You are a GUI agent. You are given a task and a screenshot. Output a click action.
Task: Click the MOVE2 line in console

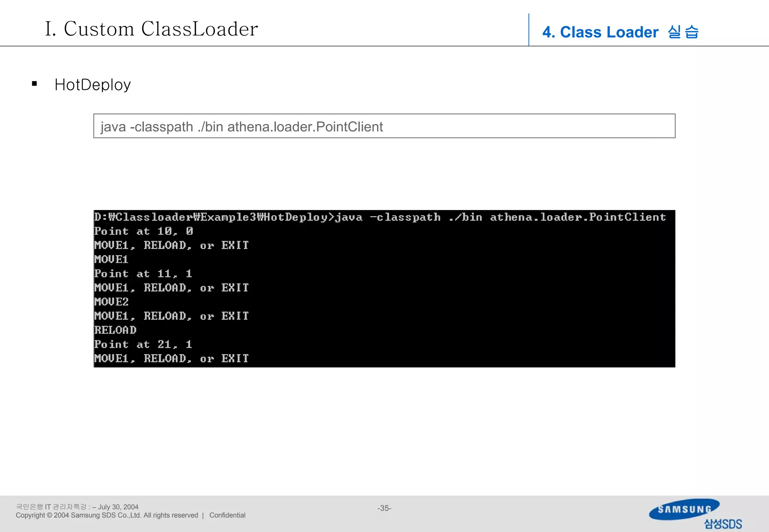(x=111, y=302)
